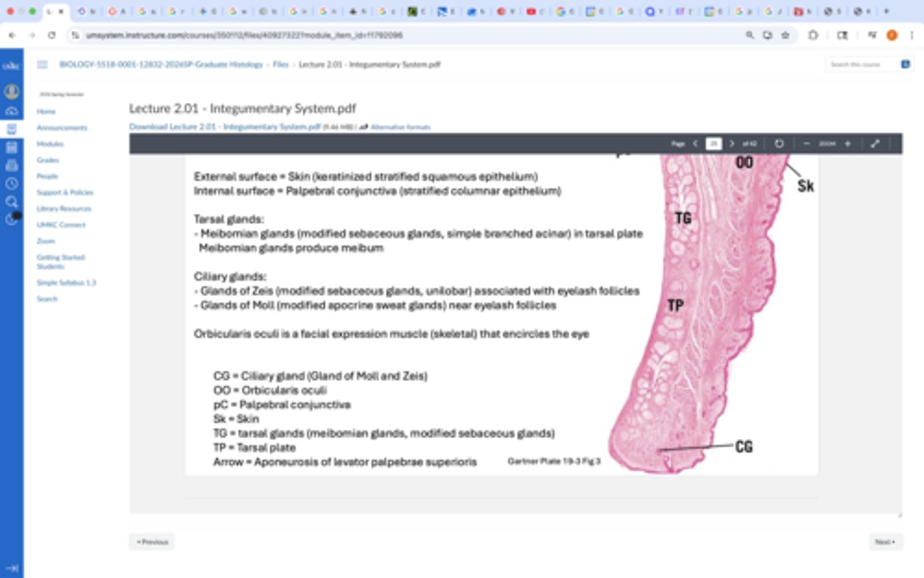Download Lecture 2.01 Integumentary System.pdf
The width and height of the screenshot is (924, 578).
[225, 126]
